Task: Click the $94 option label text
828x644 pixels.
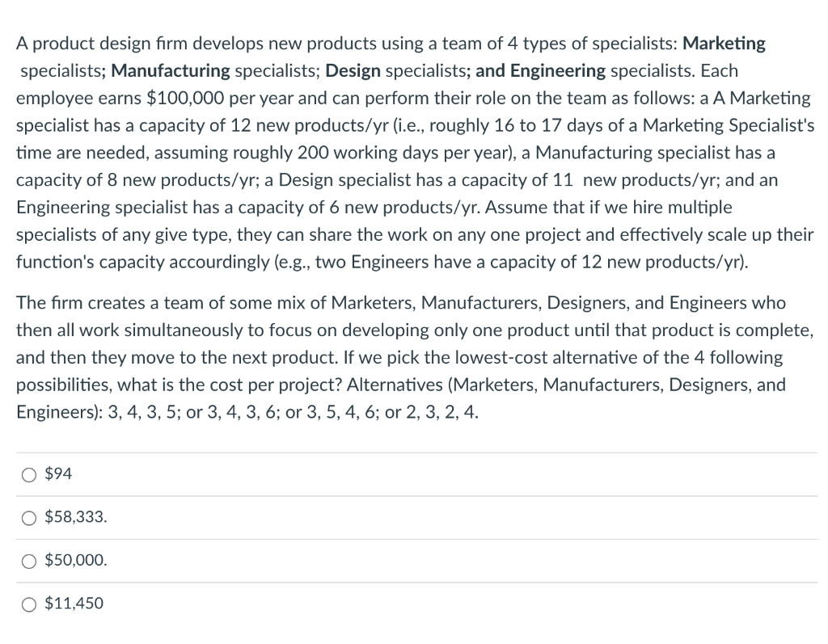Action: 58,474
